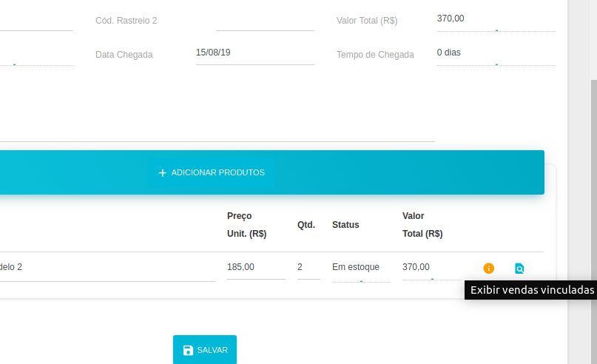This screenshot has width=597, height=364.
Task: Click the product name field ending in 'delo 2'
Action: tap(107, 269)
